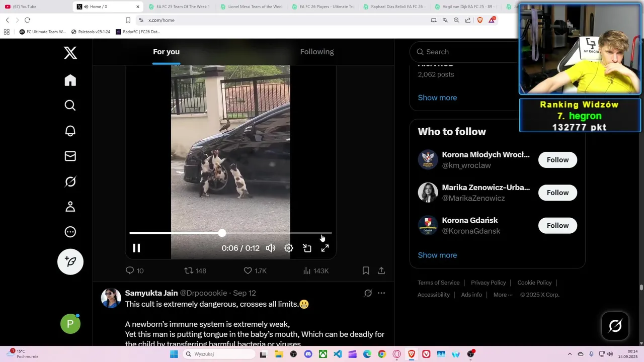Click Grok explain icon on Samyukta Jain post
Viewport: 644px width, 362px height.
click(368, 293)
